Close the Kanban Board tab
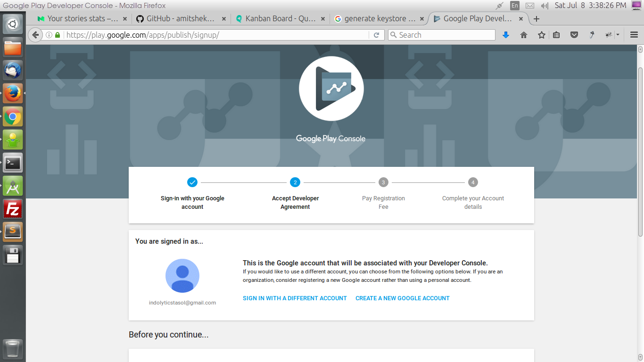Viewport: 644px width, 362px height. [323, 19]
